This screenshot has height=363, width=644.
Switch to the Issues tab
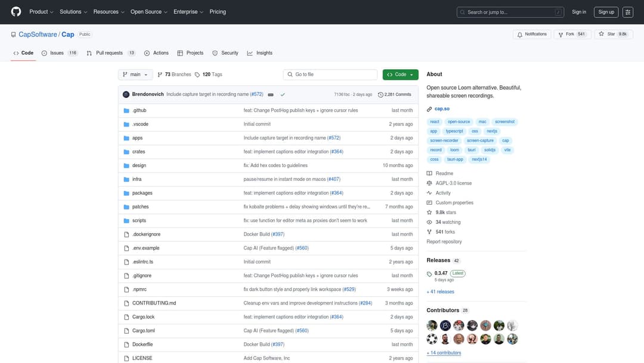tap(60, 53)
